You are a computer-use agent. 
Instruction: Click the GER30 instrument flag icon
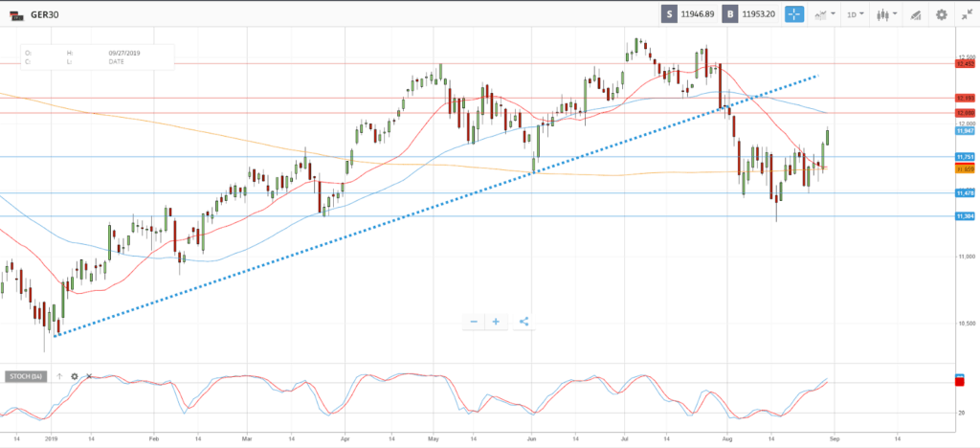pos(17,14)
